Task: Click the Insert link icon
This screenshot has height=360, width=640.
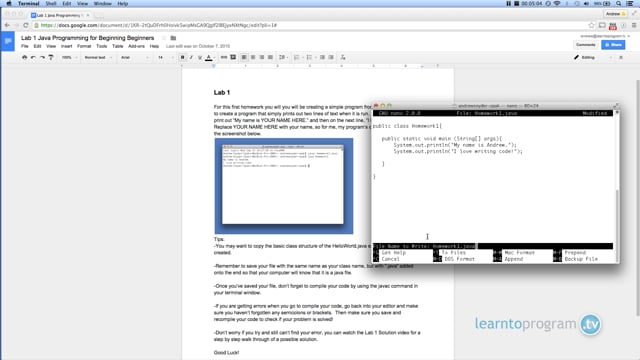Action: pos(224,58)
